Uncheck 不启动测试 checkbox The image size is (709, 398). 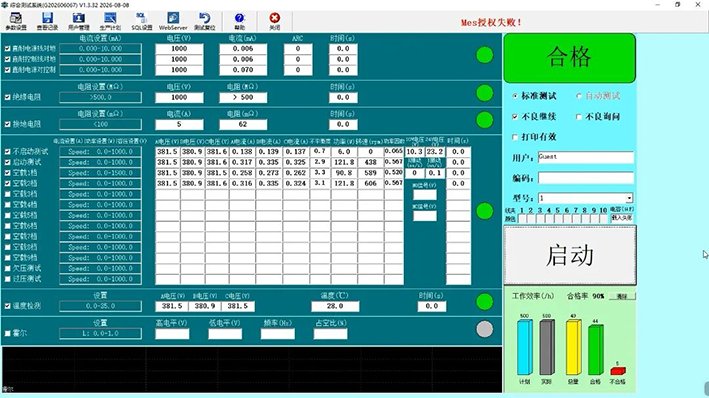point(7,152)
